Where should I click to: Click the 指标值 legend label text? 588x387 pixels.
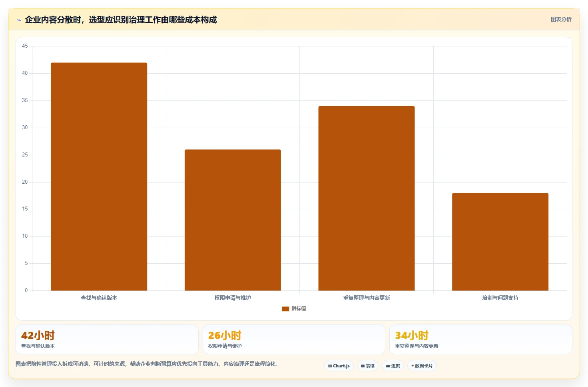point(299,309)
